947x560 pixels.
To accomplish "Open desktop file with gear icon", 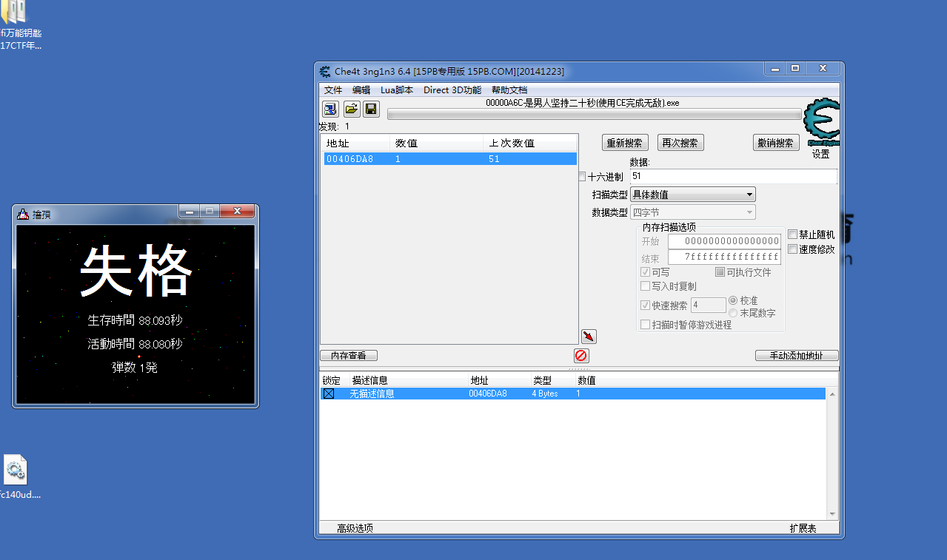I will pos(15,470).
